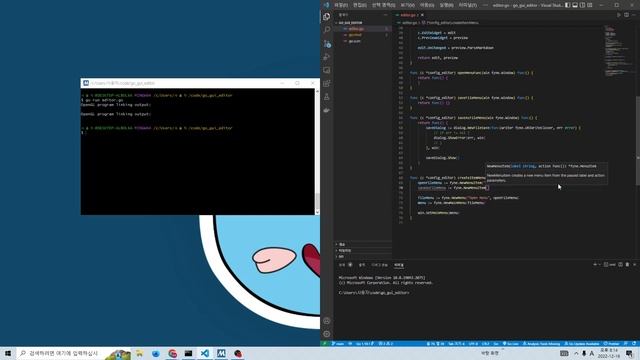Select editor.go file in Explorer tree
Image resolution: width=640 pixels, height=360 pixels.
coord(363,29)
